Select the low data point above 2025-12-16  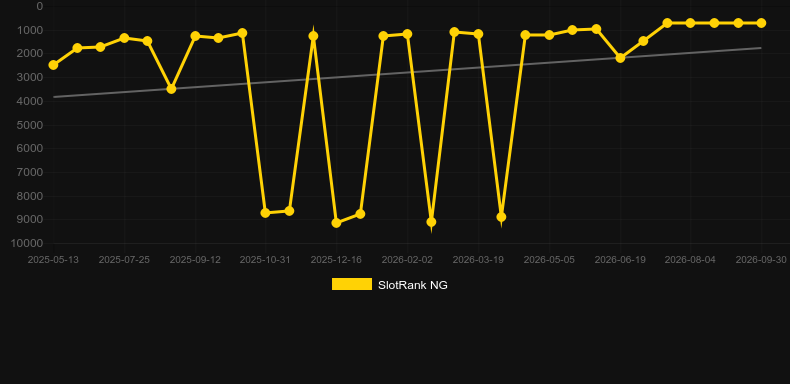pyautogui.click(x=336, y=223)
